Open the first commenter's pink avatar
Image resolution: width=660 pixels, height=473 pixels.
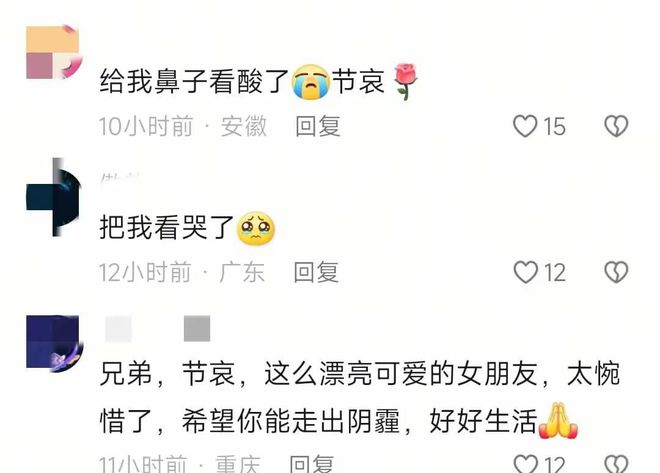53,52
